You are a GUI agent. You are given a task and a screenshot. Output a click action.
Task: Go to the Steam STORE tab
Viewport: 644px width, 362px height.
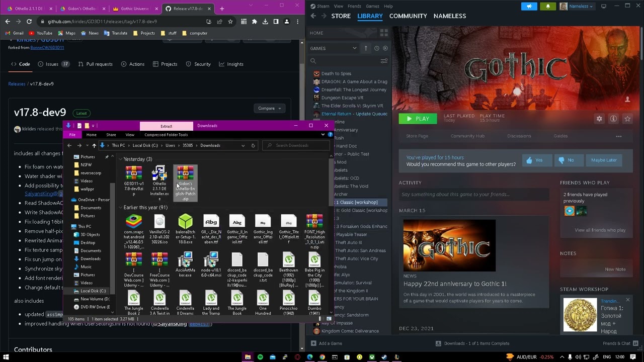coord(341,16)
